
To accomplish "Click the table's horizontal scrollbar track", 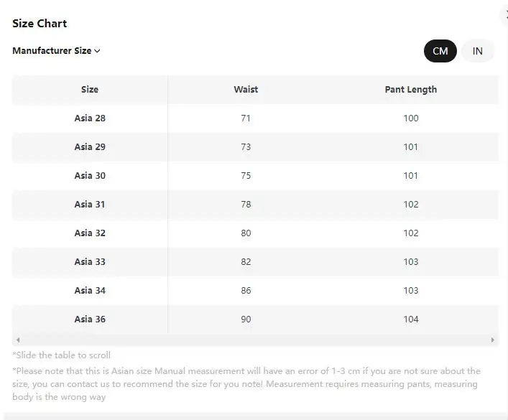I will pyautogui.click(x=255, y=340).
